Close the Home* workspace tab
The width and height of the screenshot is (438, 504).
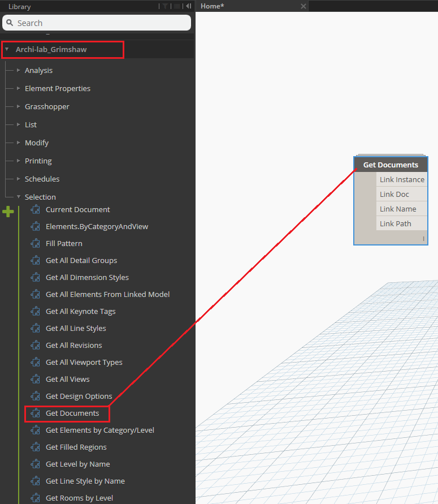(x=303, y=6)
